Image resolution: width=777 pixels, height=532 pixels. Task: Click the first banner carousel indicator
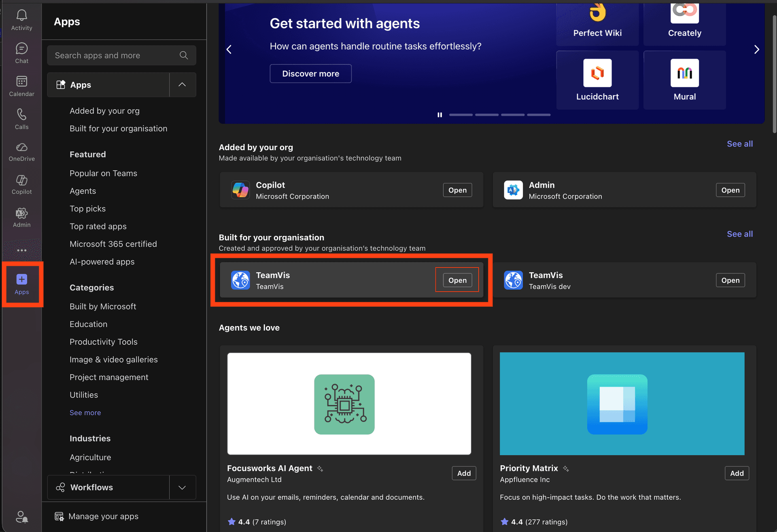coord(461,115)
